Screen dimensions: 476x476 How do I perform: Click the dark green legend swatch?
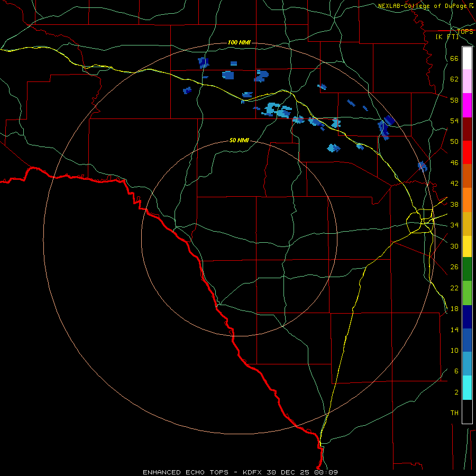click(x=467, y=269)
